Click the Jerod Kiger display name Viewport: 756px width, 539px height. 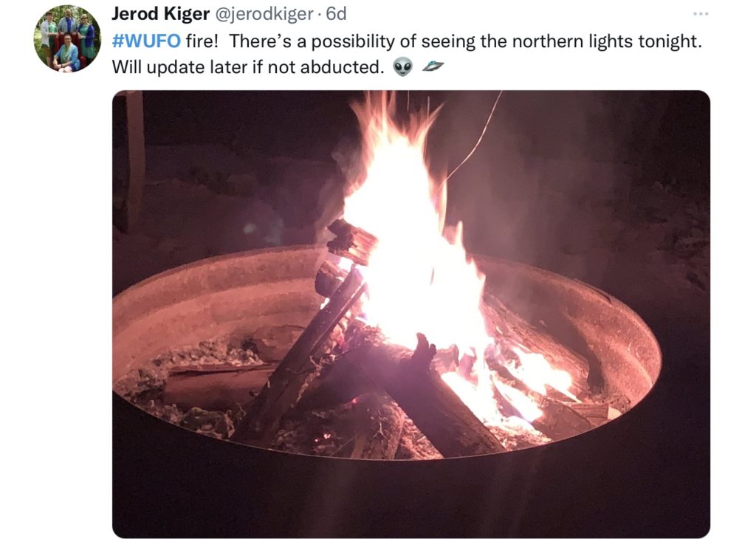[x=160, y=14]
